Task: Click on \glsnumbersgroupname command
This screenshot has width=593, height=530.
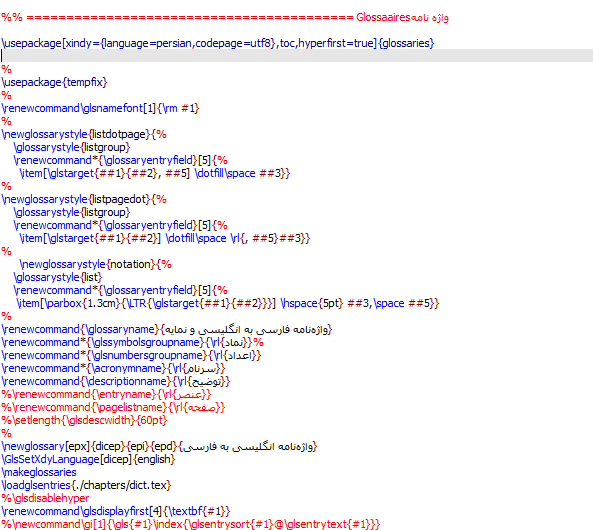Action: tap(148, 356)
